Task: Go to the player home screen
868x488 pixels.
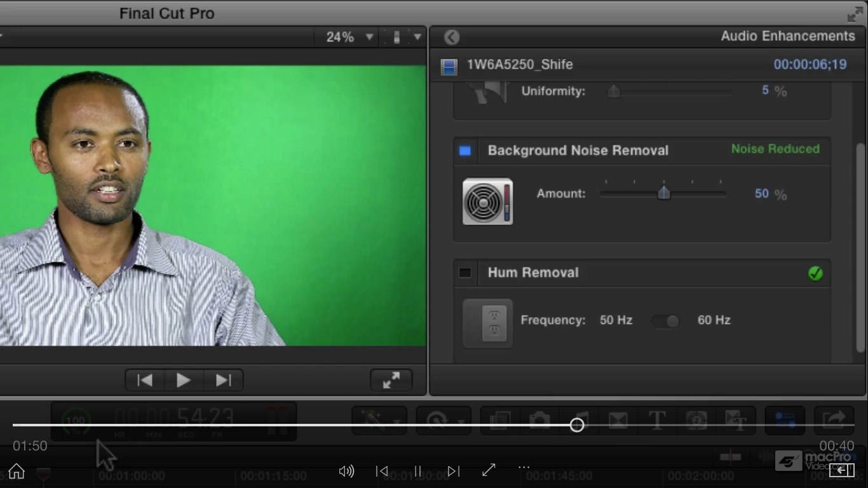Action: coord(17,471)
